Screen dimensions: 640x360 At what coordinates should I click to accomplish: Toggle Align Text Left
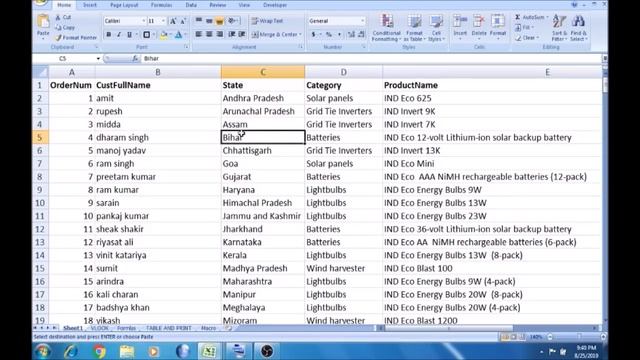(199, 34)
